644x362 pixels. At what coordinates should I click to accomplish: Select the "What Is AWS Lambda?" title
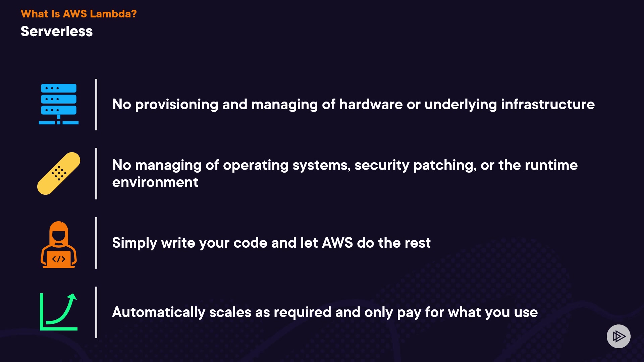[78, 14]
